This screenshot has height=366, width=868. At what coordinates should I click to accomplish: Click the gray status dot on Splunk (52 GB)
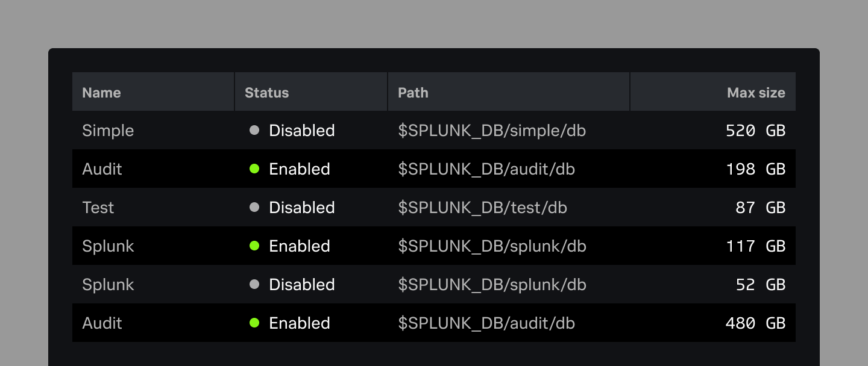254,285
